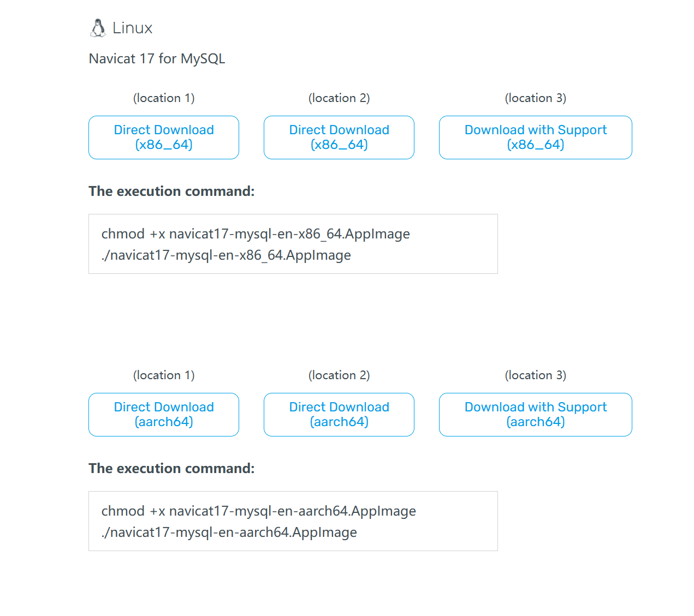
Task: Download aarch64 build from location 1
Action: pos(164,415)
